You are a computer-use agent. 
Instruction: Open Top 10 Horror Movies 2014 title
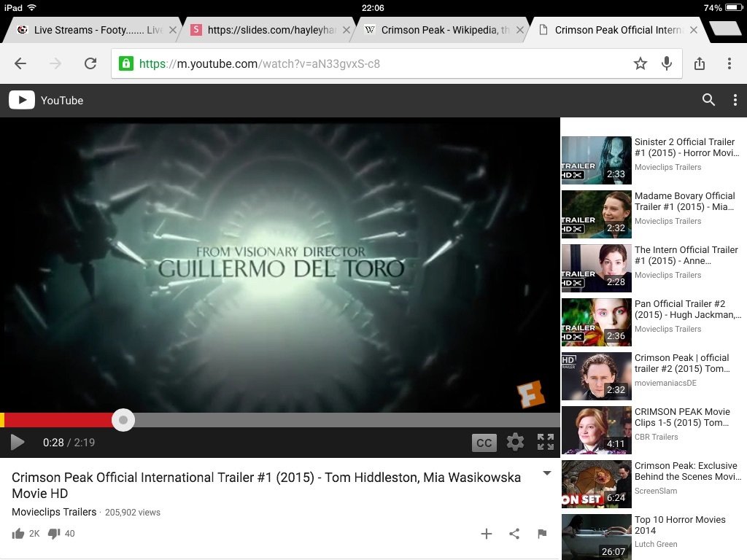tap(680, 525)
